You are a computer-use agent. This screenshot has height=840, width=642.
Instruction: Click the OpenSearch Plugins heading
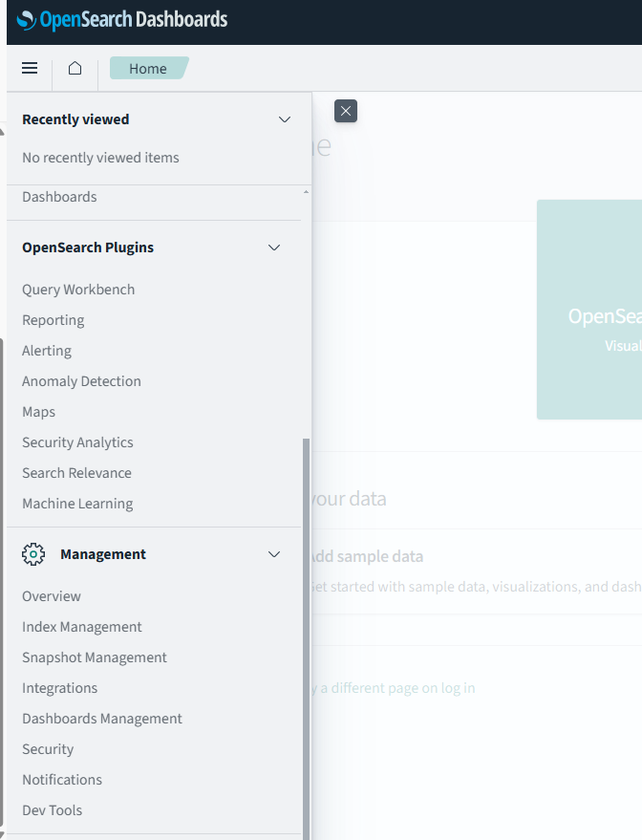pyautogui.click(x=88, y=248)
